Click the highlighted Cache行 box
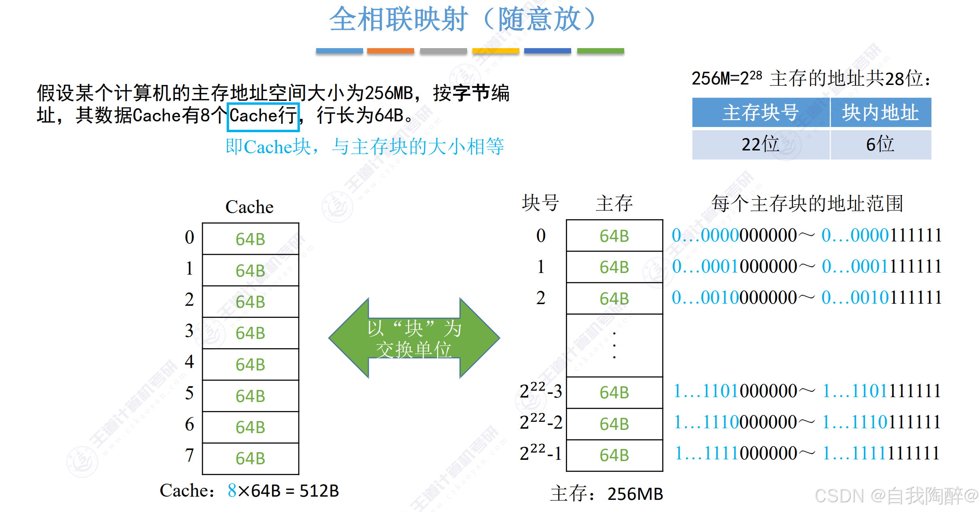 263,116
